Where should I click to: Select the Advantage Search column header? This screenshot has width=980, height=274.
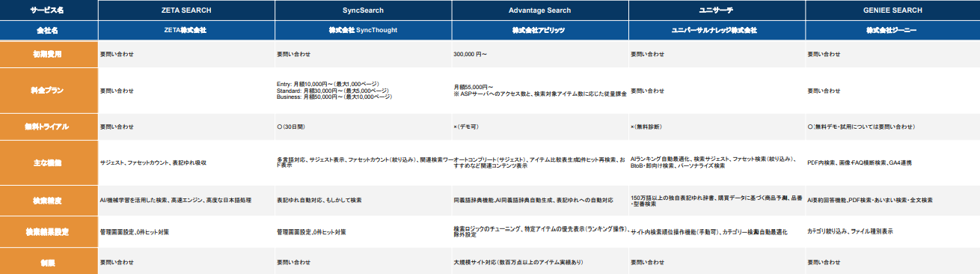pos(539,10)
